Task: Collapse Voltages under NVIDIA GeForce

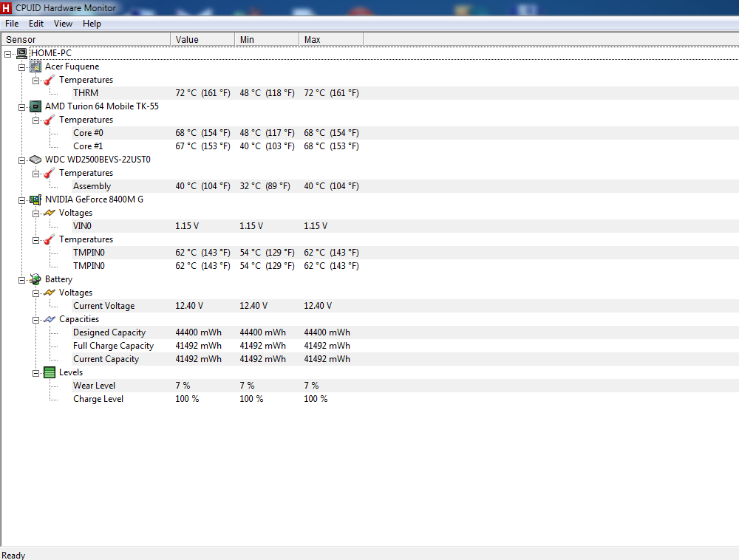Action: [x=35, y=214]
